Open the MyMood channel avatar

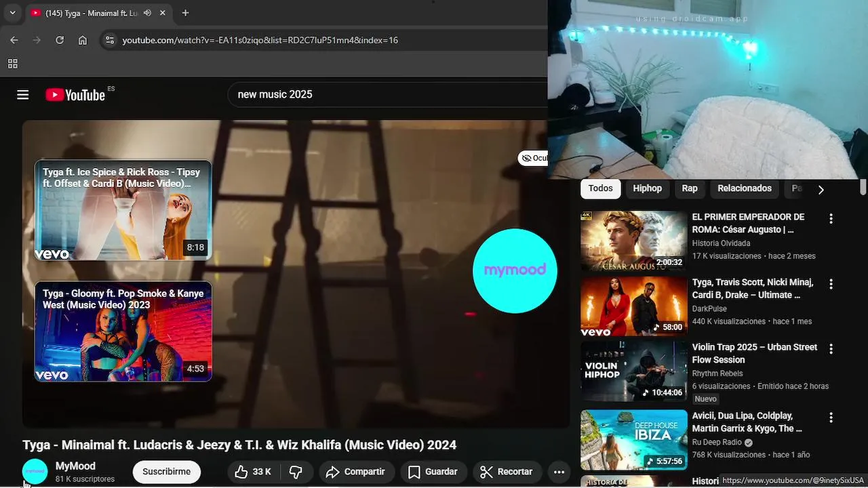(x=35, y=472)
